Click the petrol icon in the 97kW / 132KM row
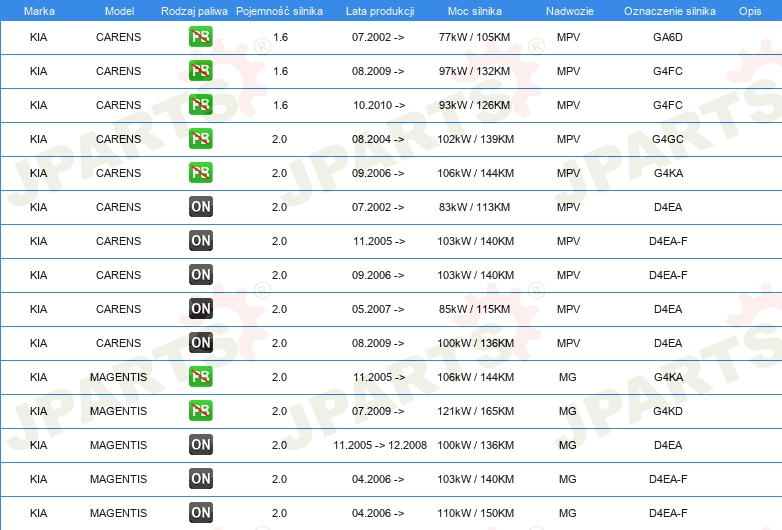 click(200, 71)
